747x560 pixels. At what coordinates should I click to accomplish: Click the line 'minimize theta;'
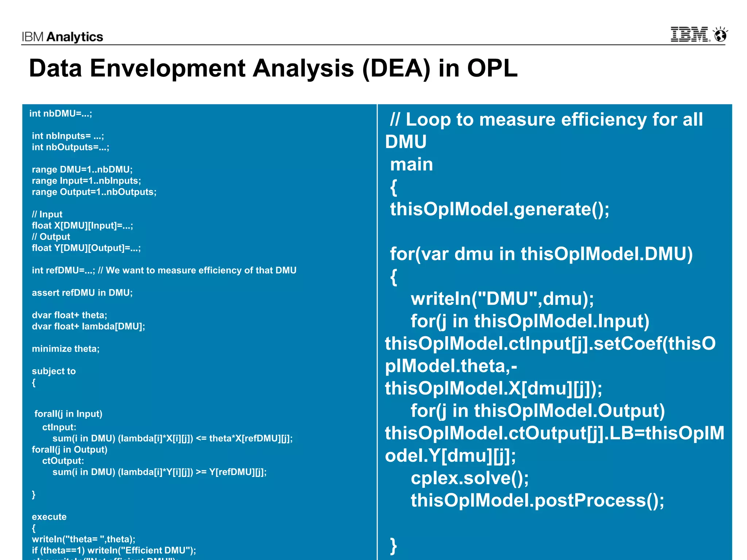point(66,349)
